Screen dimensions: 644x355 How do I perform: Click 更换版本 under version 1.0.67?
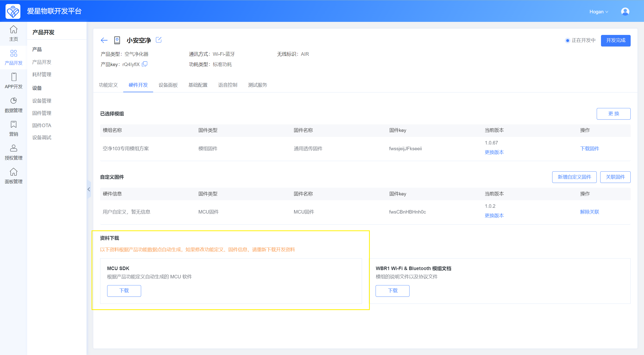tap(494, 152)
